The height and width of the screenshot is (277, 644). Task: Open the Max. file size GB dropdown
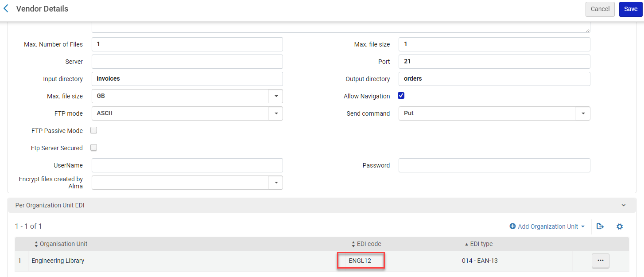tap(187, 96)
